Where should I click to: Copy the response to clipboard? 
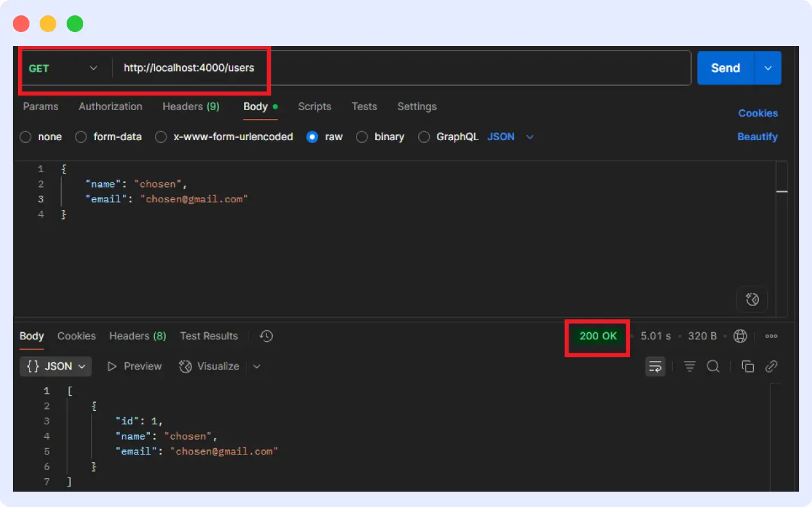[x=747, y=366]
